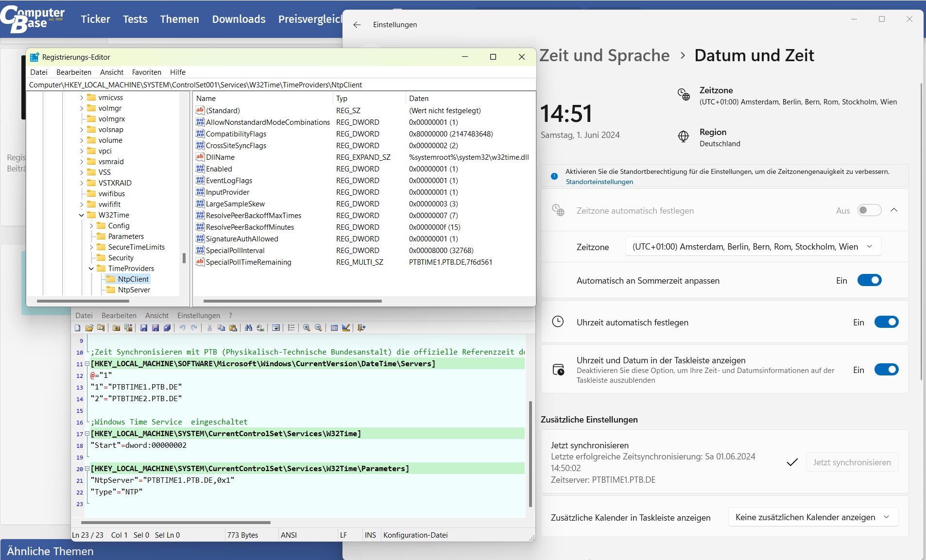
Task: Click the text editor horizontal scrollbar thumb
Action: 175,523
